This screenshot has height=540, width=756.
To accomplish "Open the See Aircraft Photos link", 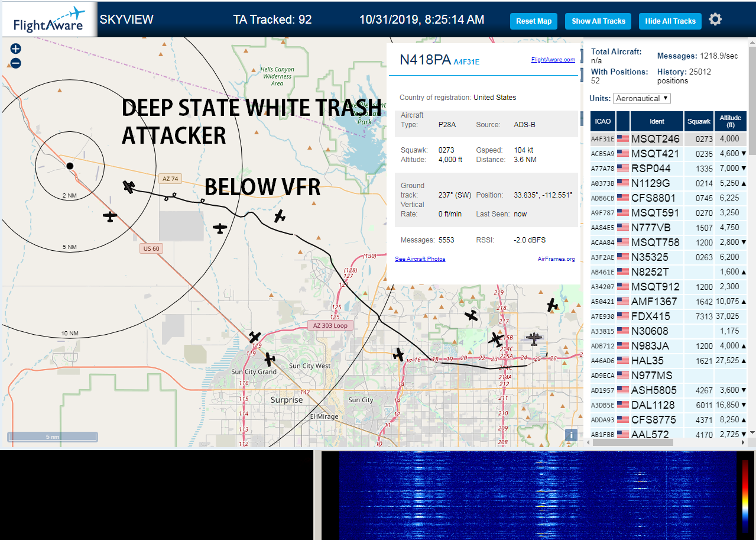I will pyautogui.click(x=420, y=259).
